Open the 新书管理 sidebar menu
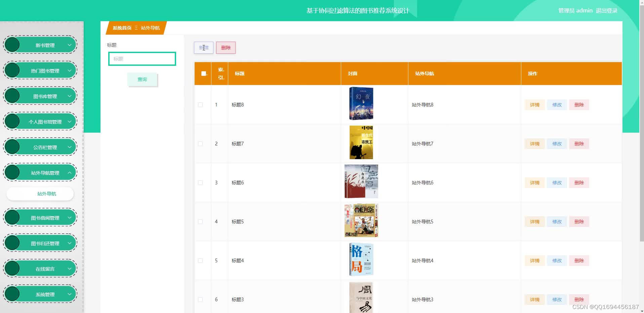 [x=40, y=45]
